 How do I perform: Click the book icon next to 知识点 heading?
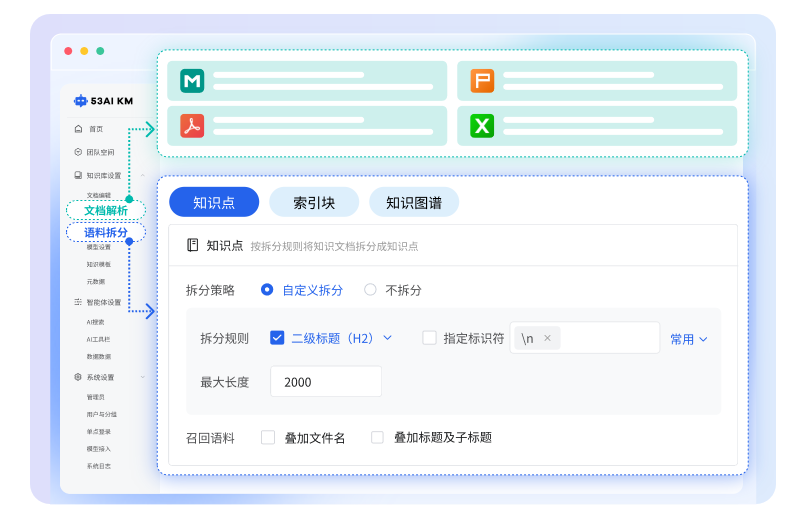(193, 245)
